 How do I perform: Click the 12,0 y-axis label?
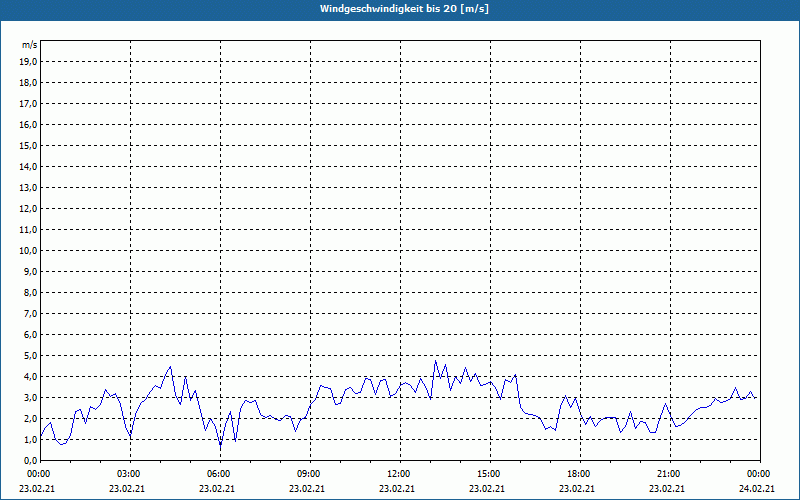point(28,209)
